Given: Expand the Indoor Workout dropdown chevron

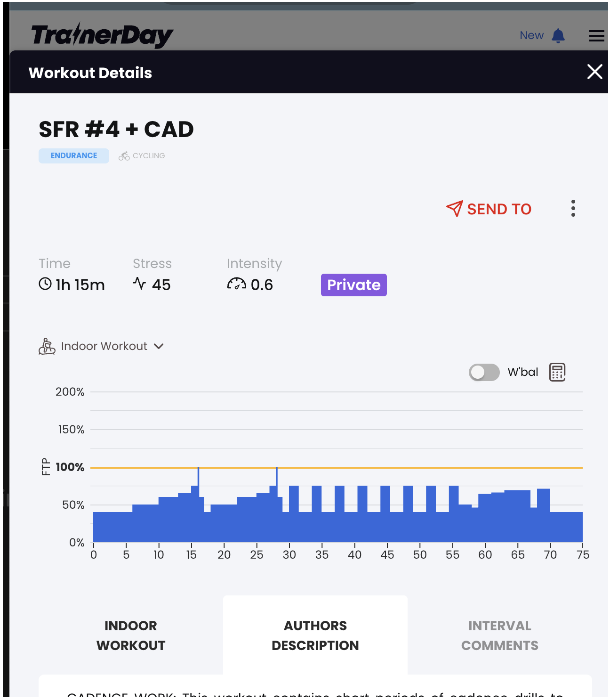Looking at the screenshot, I should [159, 346].
